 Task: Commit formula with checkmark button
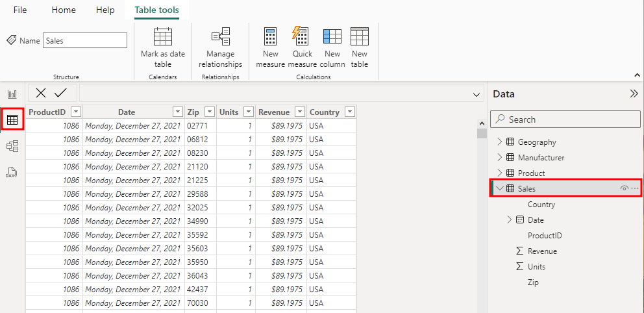tap(60, 93)
